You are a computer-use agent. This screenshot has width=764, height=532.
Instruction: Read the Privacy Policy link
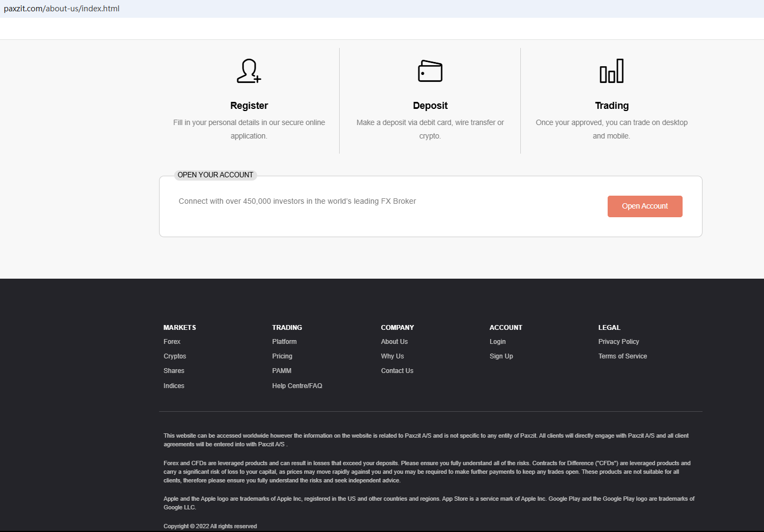click(x=618, y=342)
